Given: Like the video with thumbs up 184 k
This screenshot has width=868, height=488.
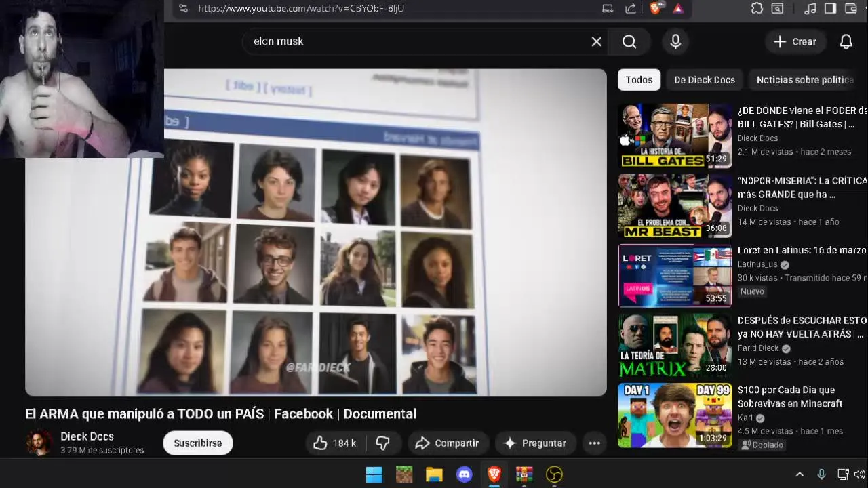Looking at the screenshot, I should pos(336,443).
